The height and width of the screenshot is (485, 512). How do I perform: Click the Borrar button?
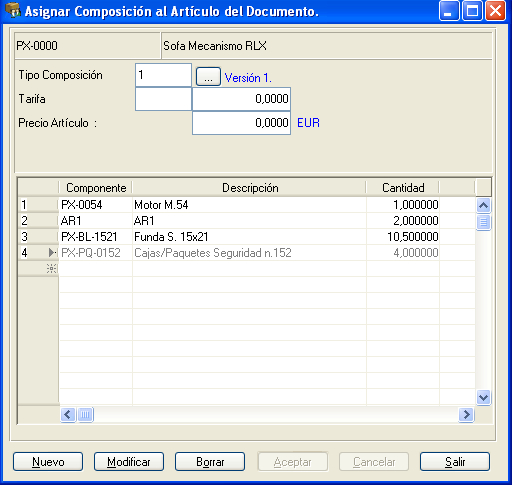pos(210,462)
